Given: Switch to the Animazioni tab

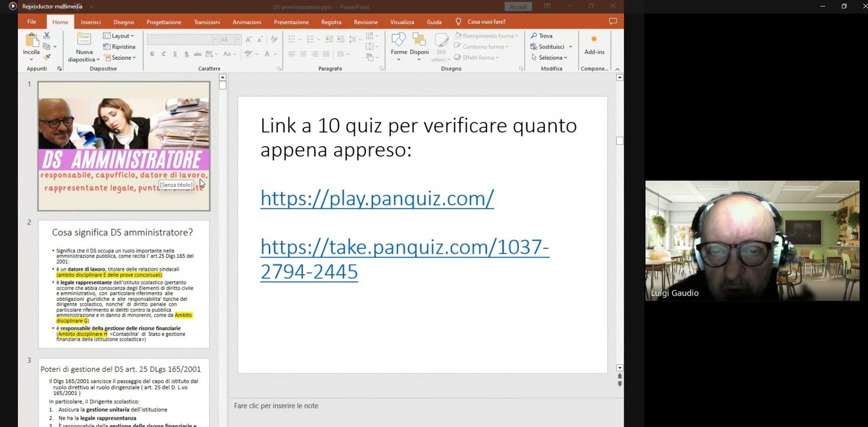Looking at the screenshot, I should [247, 22].
